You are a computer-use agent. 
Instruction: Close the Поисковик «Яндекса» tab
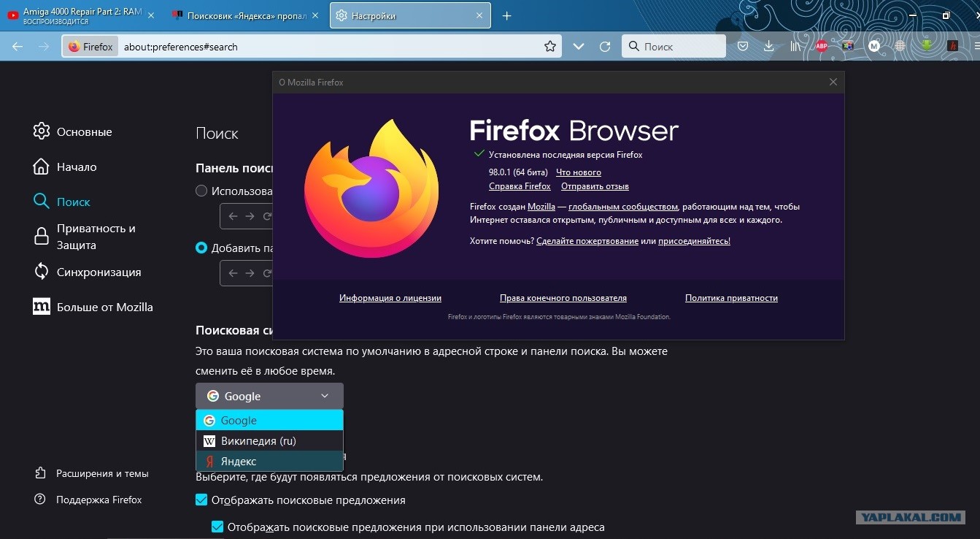315,15
